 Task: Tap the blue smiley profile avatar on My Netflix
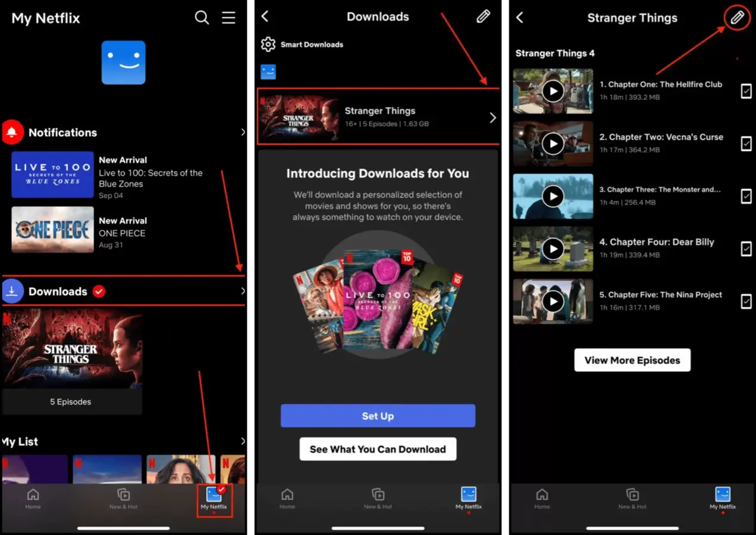123,62
